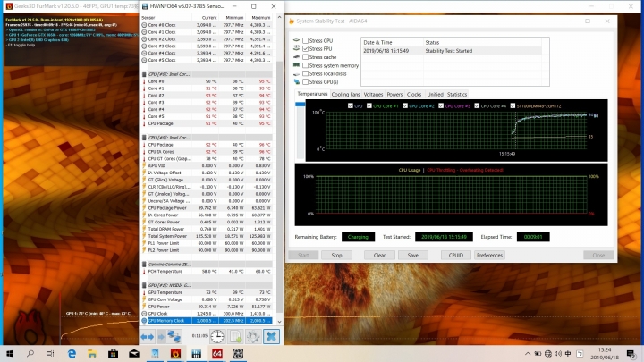Enable Stress CPU checkbox
644x362 pixels.
click(x=306, y=40)
